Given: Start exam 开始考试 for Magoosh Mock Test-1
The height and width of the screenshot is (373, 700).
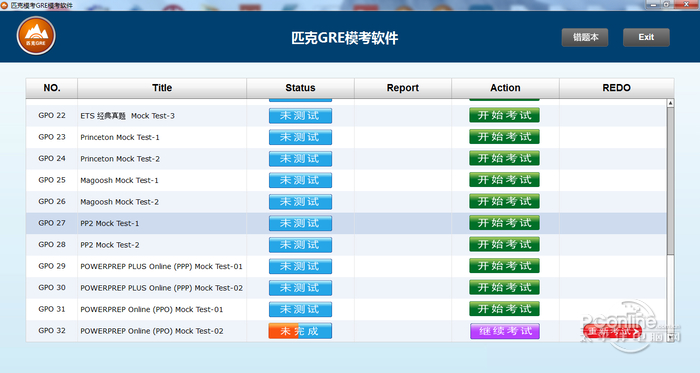Looking at the screenshot, I should [504, 180].
